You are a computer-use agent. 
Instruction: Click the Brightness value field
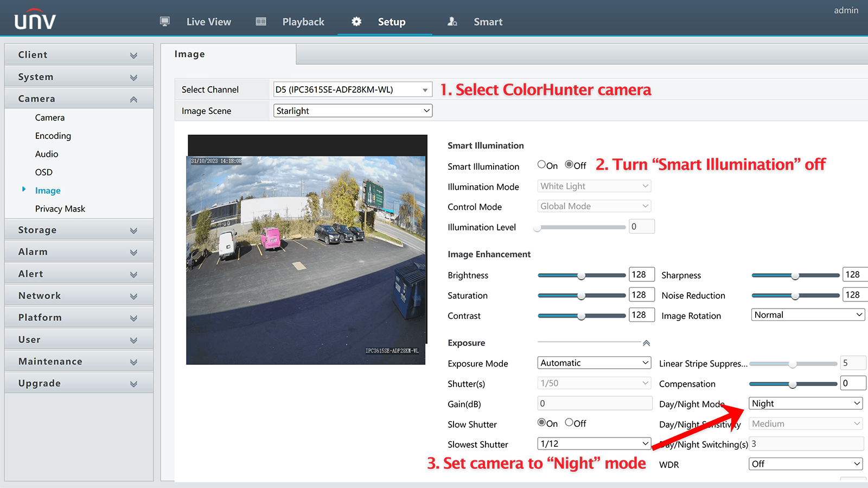pyautogui.click(x=642, y=274)
